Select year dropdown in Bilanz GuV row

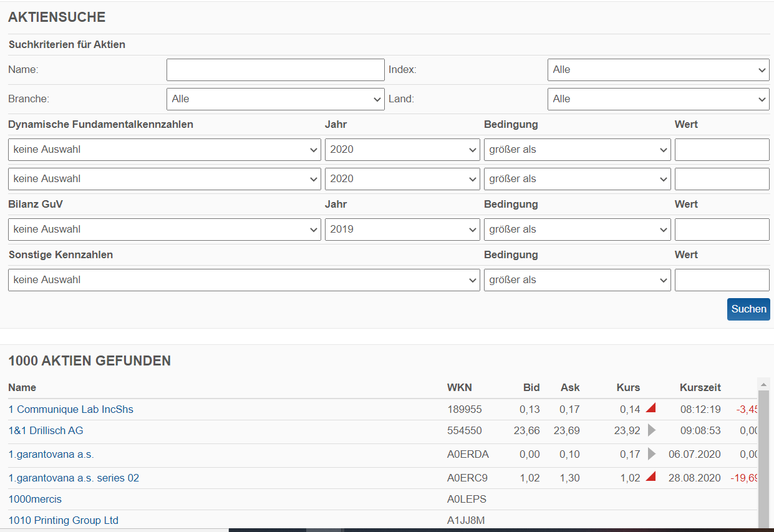402,230
